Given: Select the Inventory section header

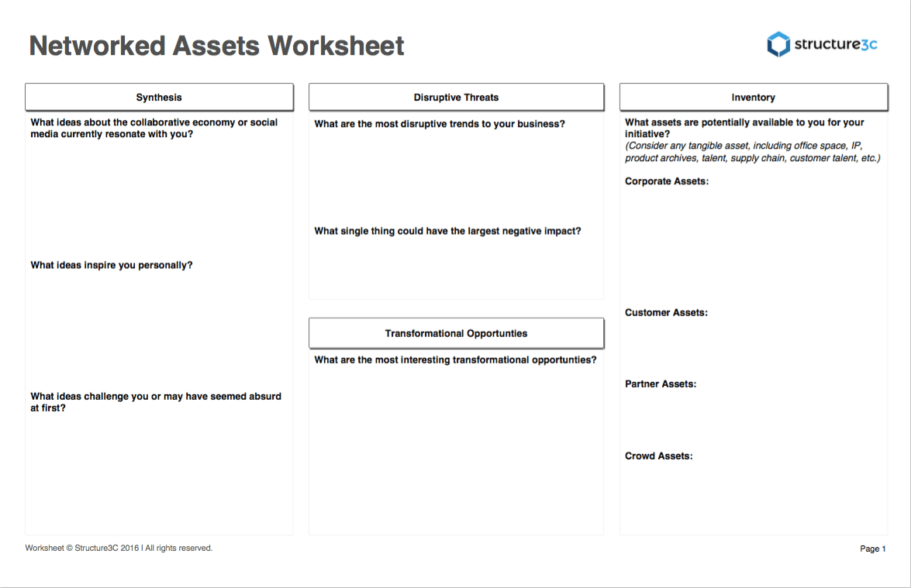Looking at the screenshot, I should tap(753, 97).
